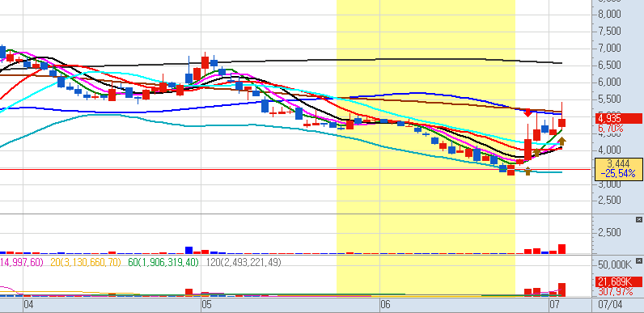The image size is (644, 313).
Task: Click the 4,000 price axis label
Action: tap(609, 150)
